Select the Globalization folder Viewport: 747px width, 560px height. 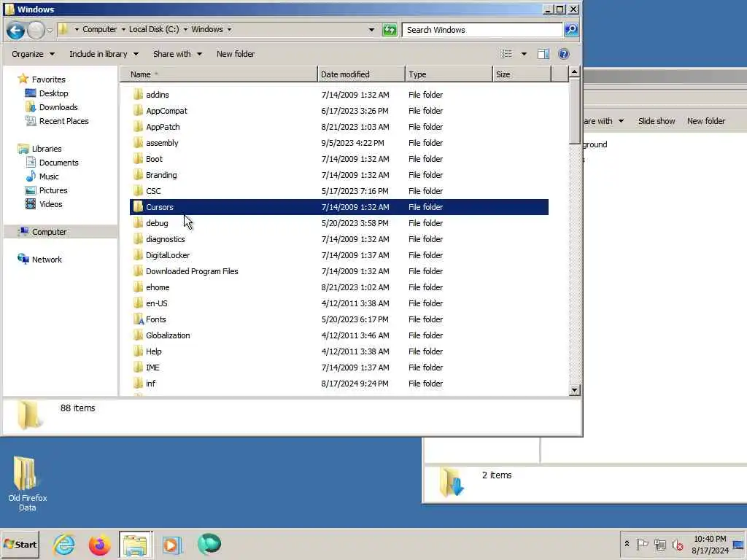tap(168, 335)
